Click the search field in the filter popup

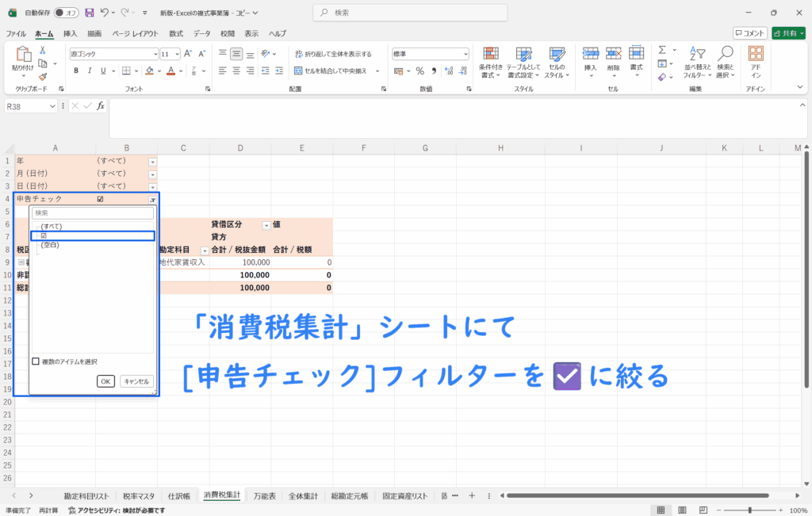tap(93, 213)
